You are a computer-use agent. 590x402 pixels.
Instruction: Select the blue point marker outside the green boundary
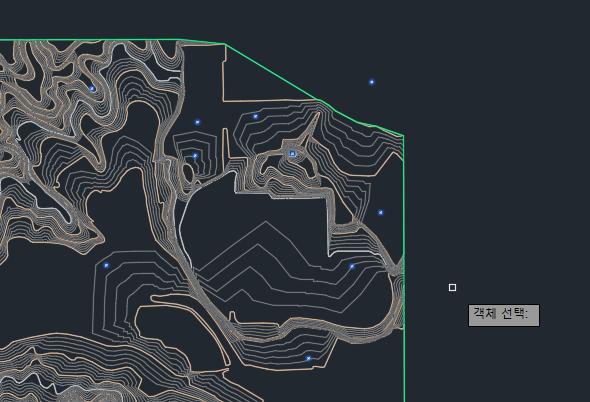[372, 82]
